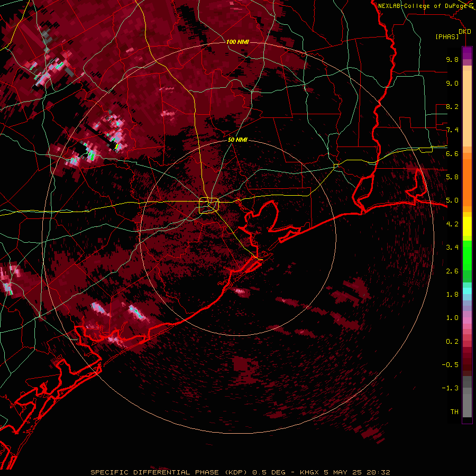This screenshot has width=476, height=476.
Task: Click the 100 NMI range ring label
Action: coord(237,42)
